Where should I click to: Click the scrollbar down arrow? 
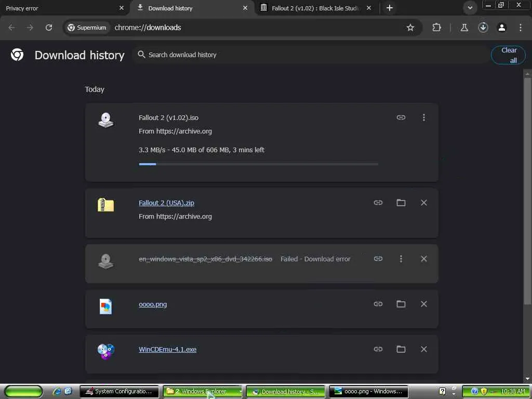[x=527, y=378]
